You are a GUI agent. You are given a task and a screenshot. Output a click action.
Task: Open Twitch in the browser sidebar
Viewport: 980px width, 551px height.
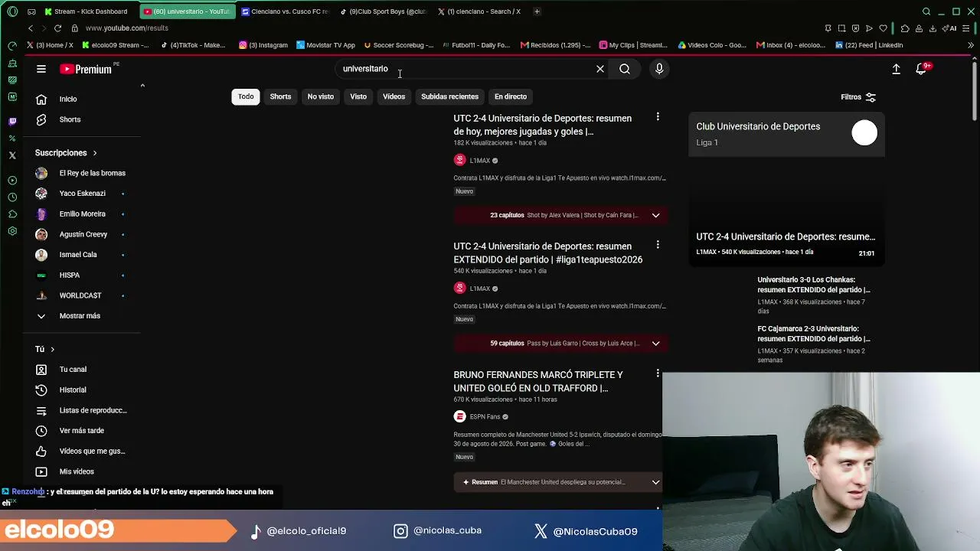[12, 121]
